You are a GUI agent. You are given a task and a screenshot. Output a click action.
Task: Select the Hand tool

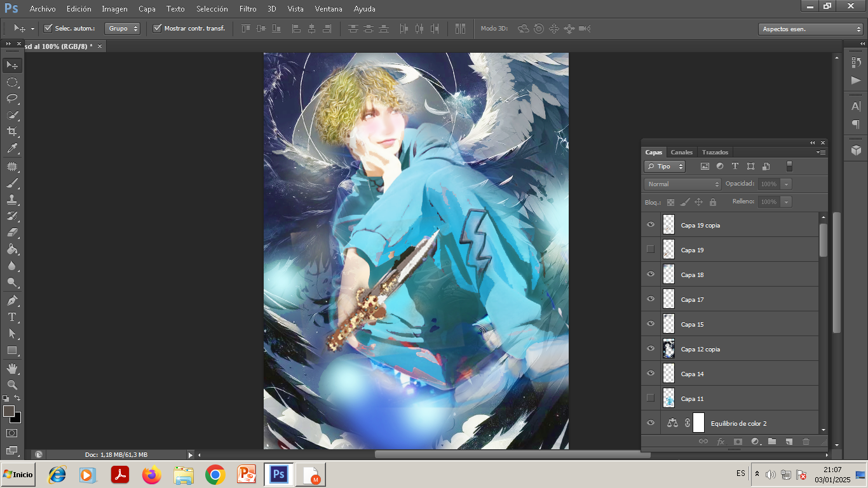12,369
